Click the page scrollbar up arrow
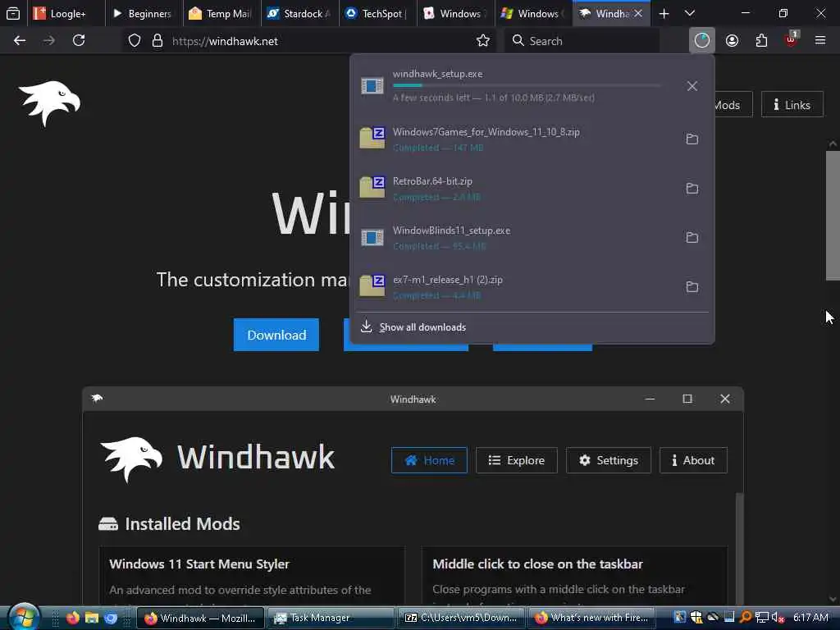The width and height of the screenshot is (840, 630). coord(833,144)
